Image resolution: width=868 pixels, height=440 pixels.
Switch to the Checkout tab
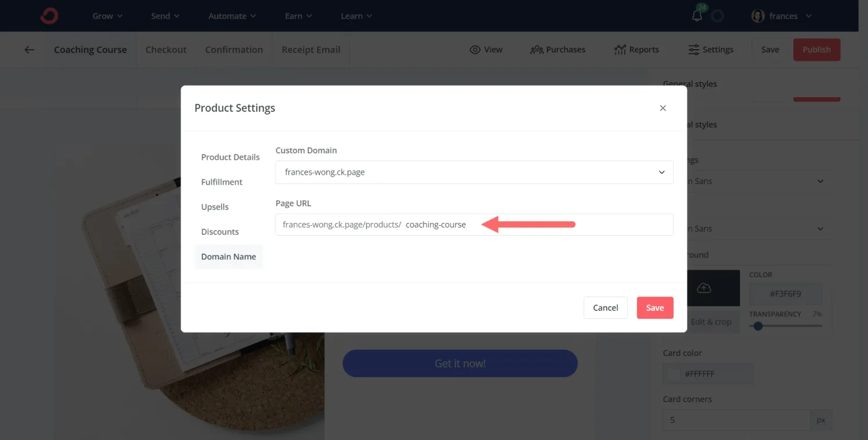(166, 50)
